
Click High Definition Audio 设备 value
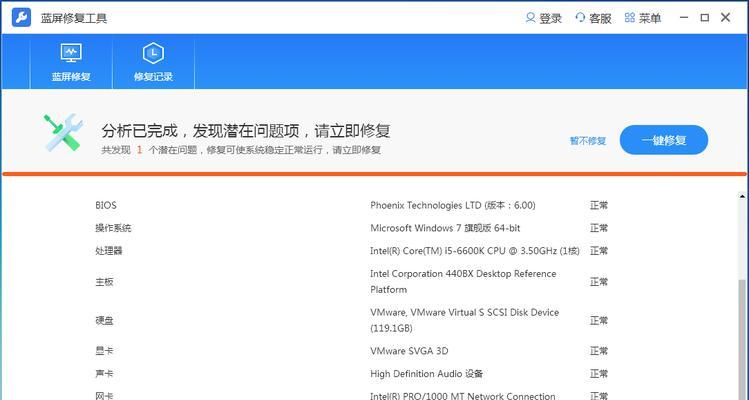point(427,374)
